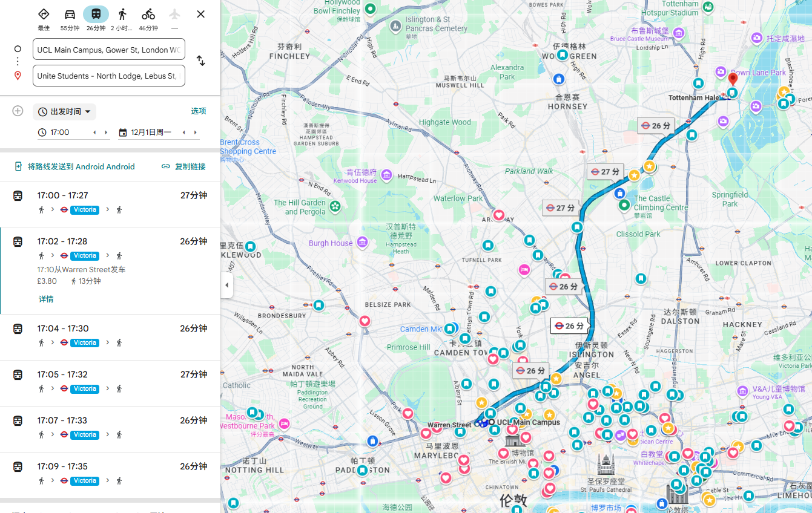Advance the departure time with right arrow
This screenshot has height=513, width=812.
tap(106, 132)
